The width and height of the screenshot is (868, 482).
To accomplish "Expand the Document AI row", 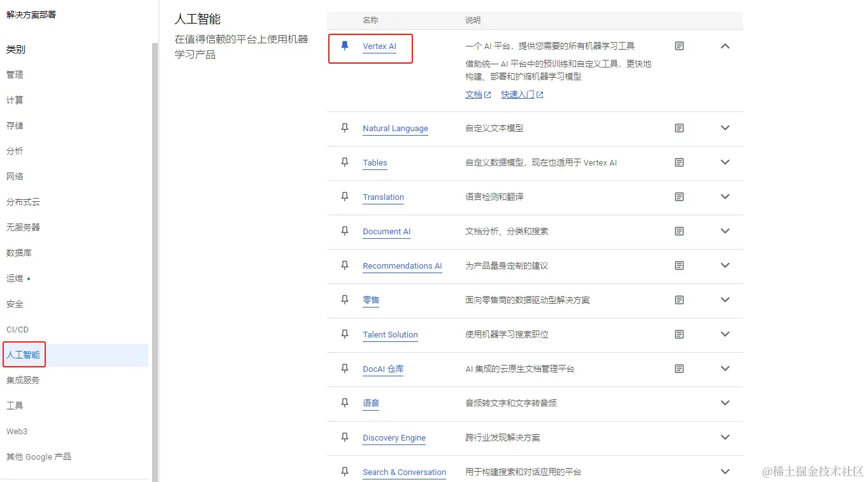I will coord(725,231).
